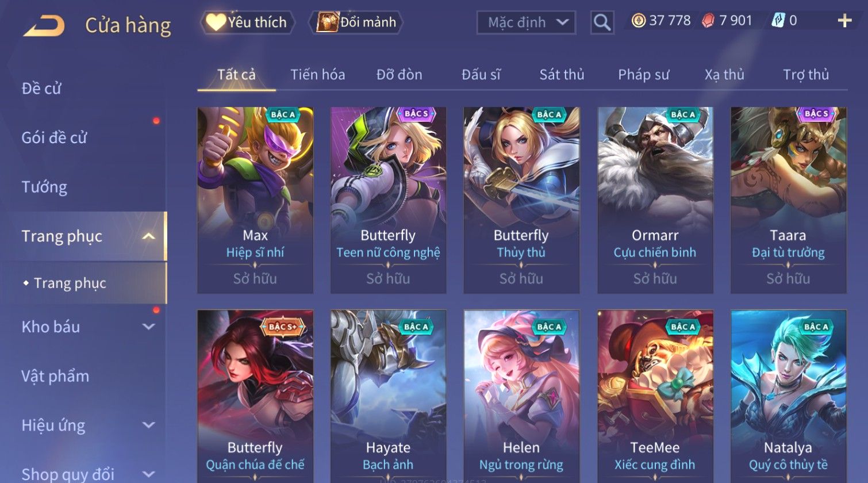Open the Butterfly Quận chúa đế chế skin
Image resolution: width=868 pixels, height=483 pixels.
(x=255, y=396)
